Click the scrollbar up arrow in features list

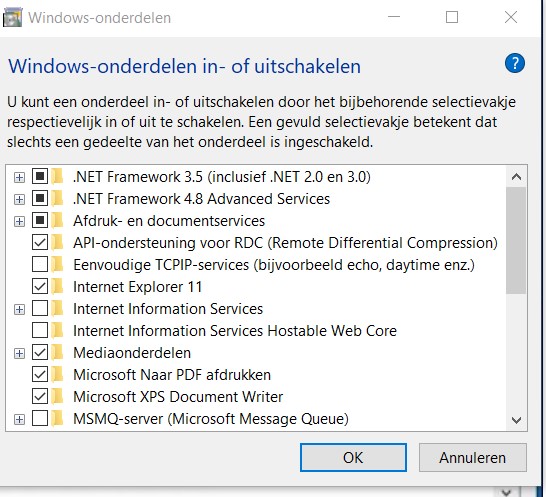pyautogui.click(x=516, y=177)
